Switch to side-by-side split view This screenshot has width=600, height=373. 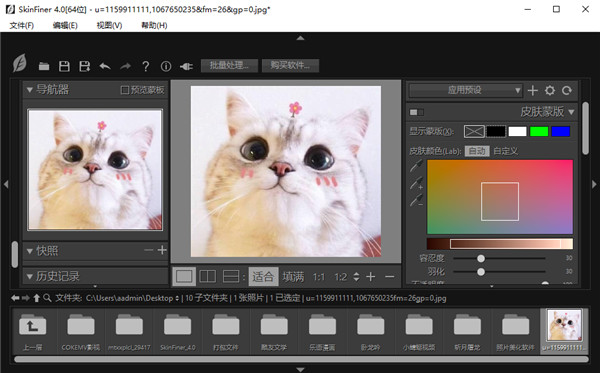click(x=208, y=276)
